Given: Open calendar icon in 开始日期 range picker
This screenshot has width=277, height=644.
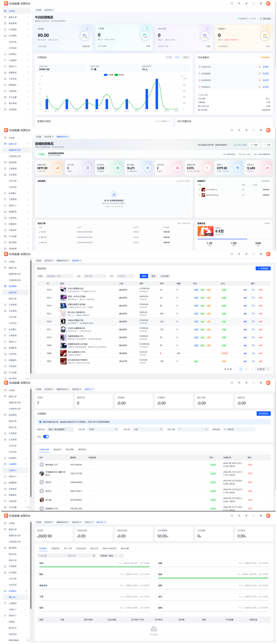Looking at the screenshot, I should pos(94,556).
